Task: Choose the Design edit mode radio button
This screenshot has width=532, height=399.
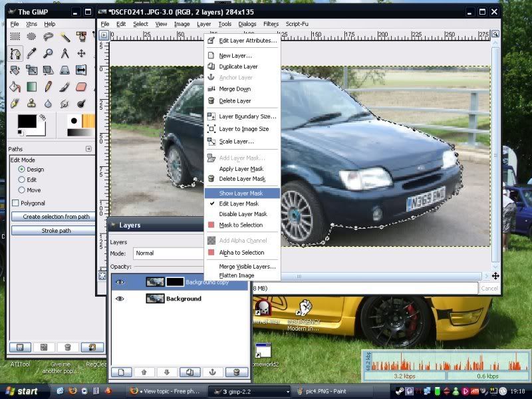Action: click(22, 170)
